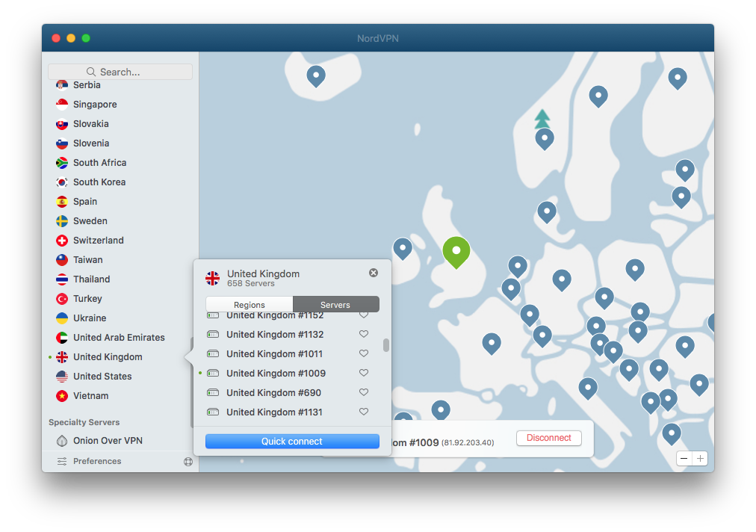756x532 pixels.
Task: Click the green connected server map pin
Action: tap(456, 251)
